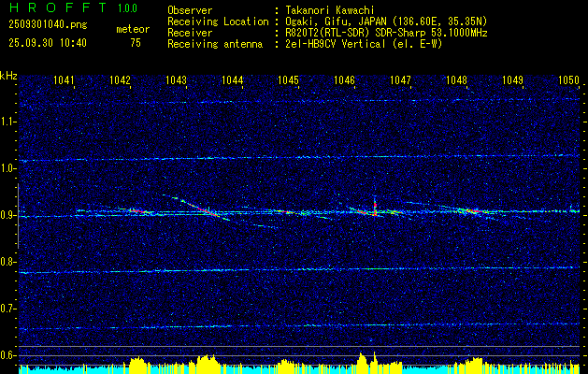588x374 pixels.
Task: Click the HROFFT program title
Action: click(59, 7)
